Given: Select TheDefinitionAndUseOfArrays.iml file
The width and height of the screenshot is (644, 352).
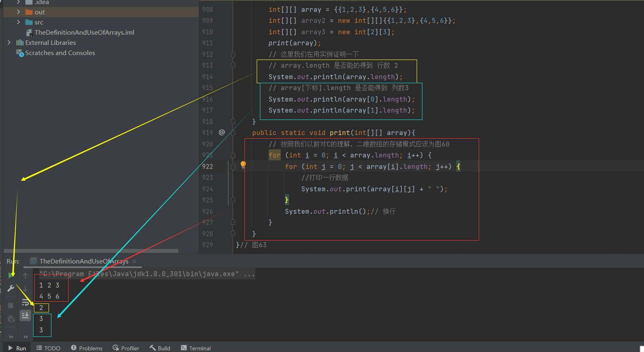Looking at the screenshot, I should click(84, 32).
